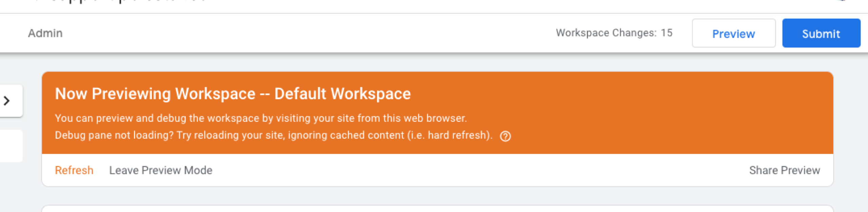Click the orange preview banner background
The image size is (868, 212).
[644, 112]
